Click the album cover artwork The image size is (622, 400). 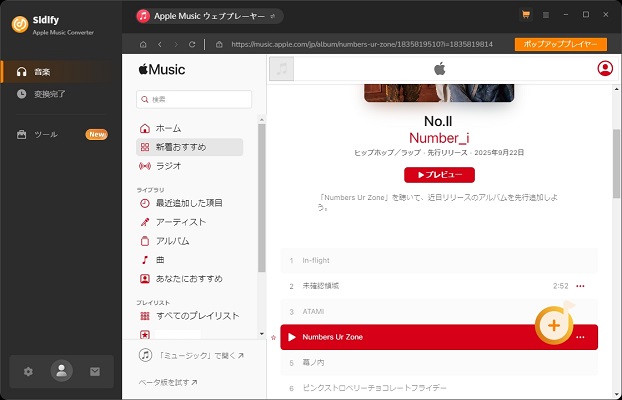[x=439, y=92]
